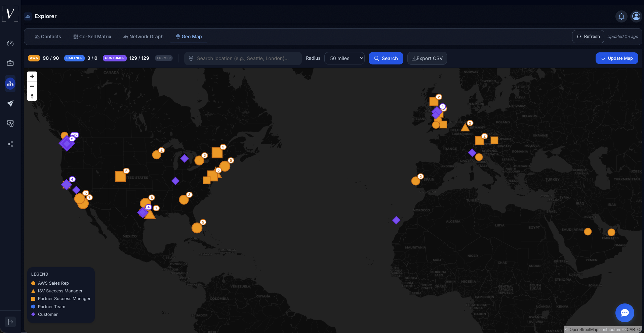This screenshot has height=333, width=644.
Task: Open the user profile avatar
Action: [636, 16]
